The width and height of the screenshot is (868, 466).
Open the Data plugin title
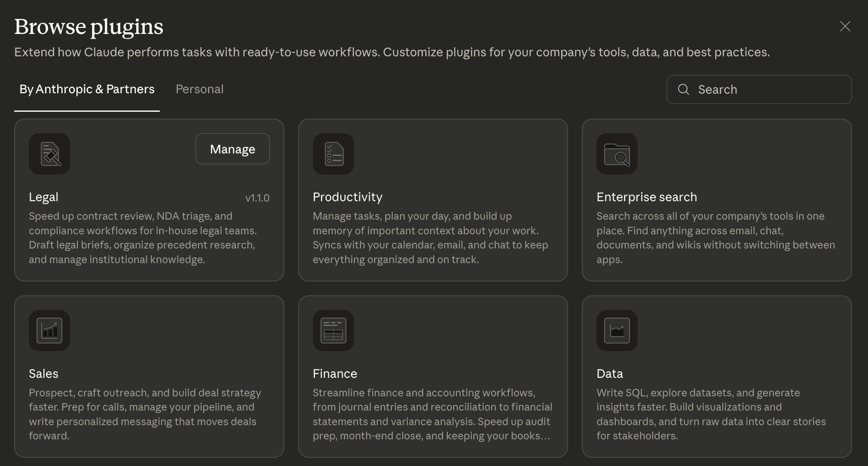coord(609,374)
